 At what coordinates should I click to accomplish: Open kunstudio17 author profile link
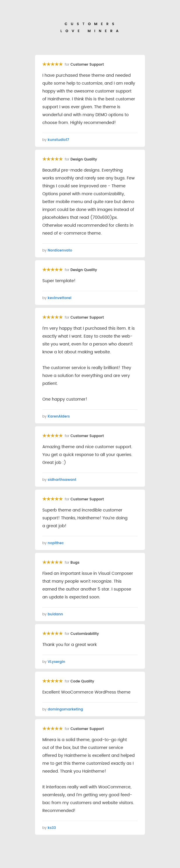pyautogui.click(x=58, y=140)
